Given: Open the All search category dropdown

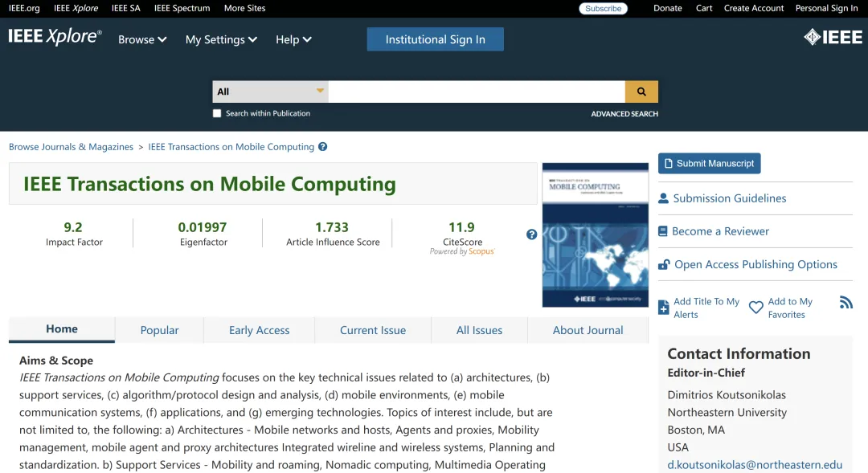Looking at the screenshot, I should (x=270, y=92).
